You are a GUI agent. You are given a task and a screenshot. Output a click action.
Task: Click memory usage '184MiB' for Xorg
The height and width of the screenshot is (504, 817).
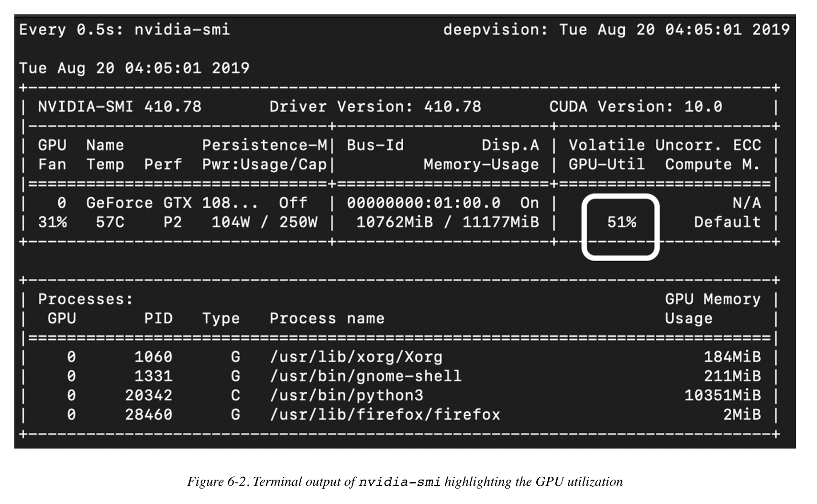[x=732, y=357]
